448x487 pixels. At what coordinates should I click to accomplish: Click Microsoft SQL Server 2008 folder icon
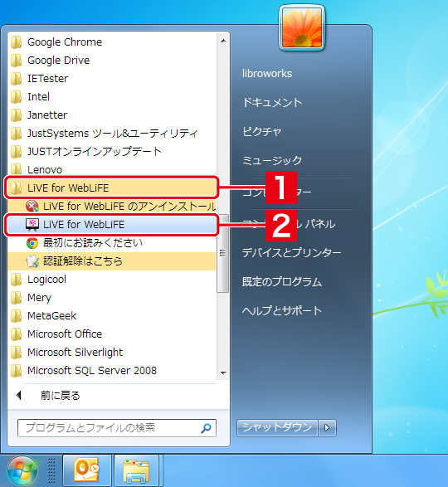pos(16,371)
